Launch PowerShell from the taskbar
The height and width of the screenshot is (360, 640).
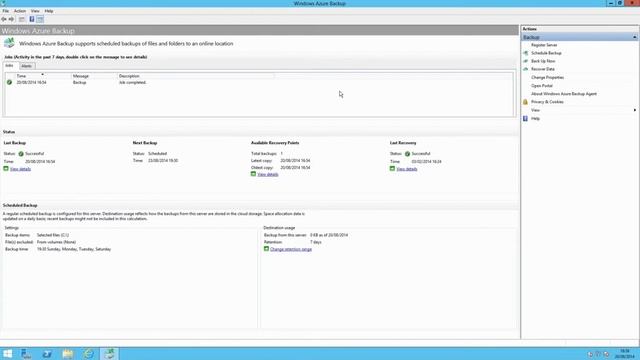point(47,353)
